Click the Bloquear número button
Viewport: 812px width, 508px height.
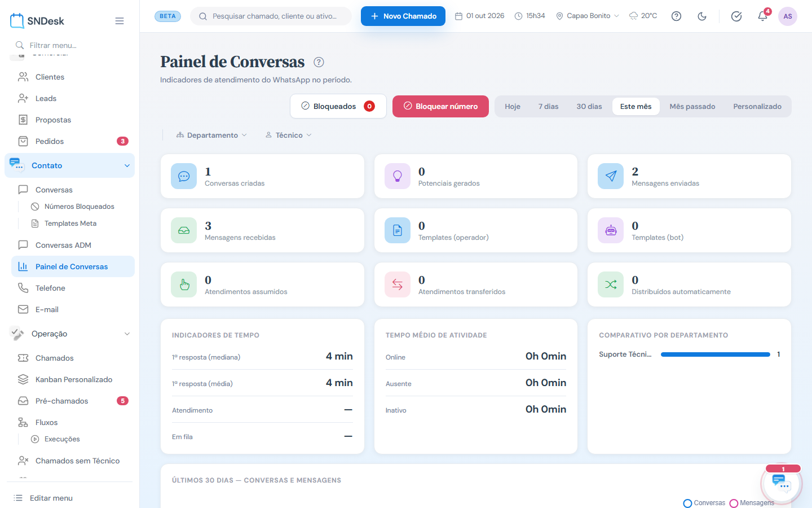[x=440, y=106]
